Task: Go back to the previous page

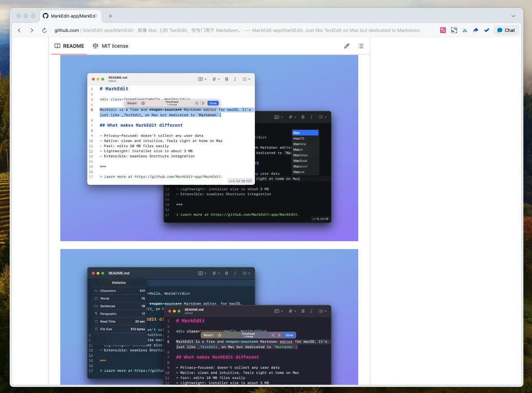Action: tap(19, 30)
